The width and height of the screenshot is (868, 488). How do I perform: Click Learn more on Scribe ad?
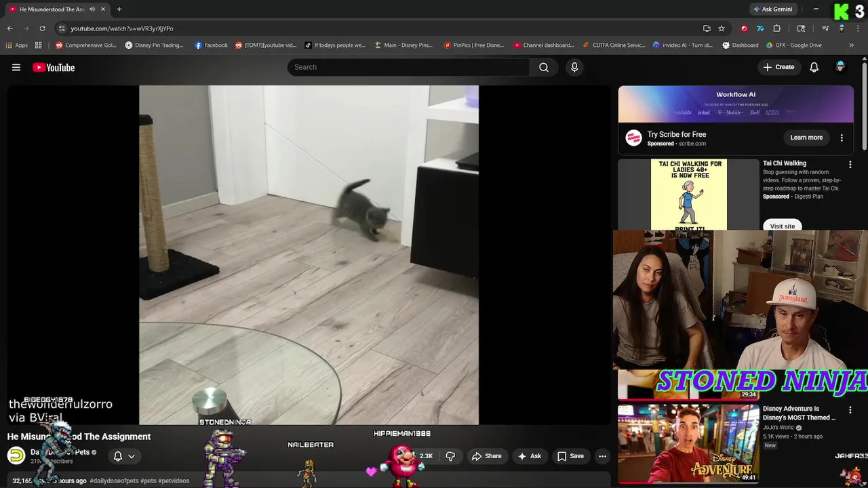(806, 138)
